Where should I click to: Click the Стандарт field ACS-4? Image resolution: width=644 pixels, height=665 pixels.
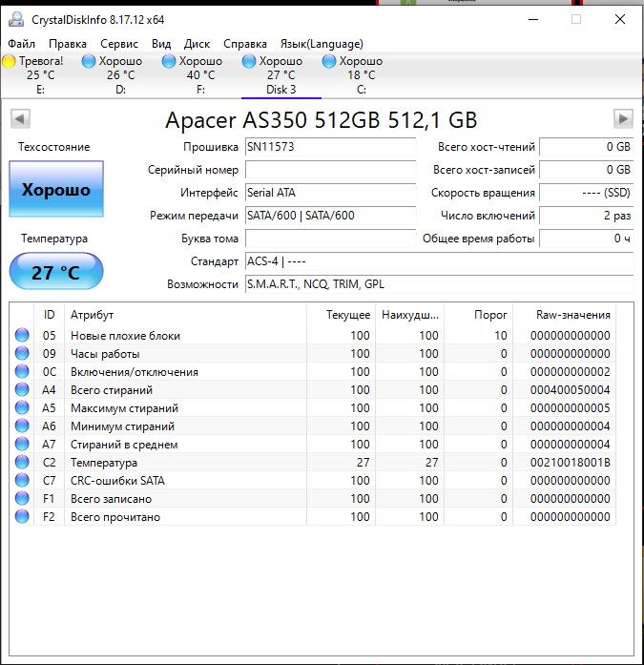[439, 261]
